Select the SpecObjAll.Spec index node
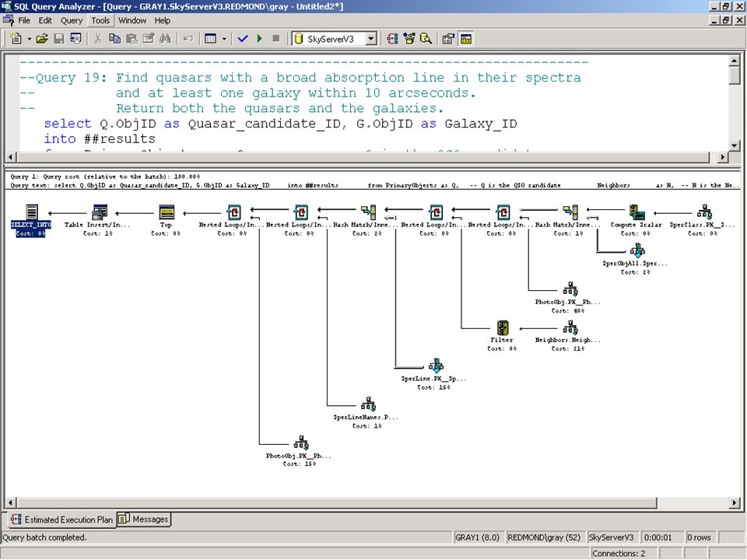Image resolution: width=747 pixels, height=560 pixels. tap(636, 258)
